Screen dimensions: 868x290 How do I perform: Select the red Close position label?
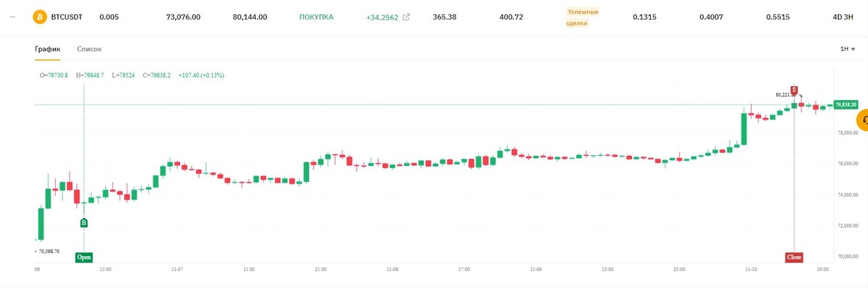[794, 257]
